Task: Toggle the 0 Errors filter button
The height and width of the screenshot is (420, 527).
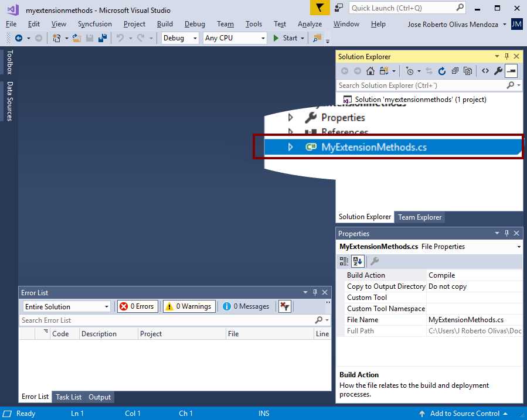Action: (x=137, y=306)
